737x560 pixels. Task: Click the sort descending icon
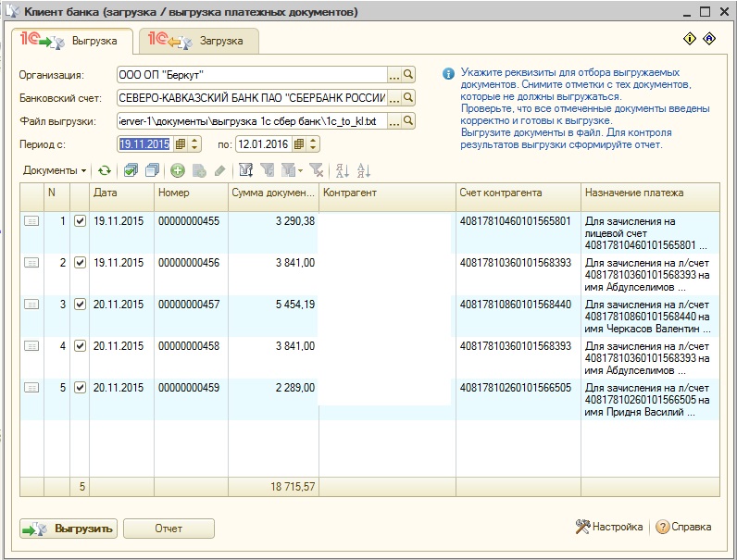363,170
